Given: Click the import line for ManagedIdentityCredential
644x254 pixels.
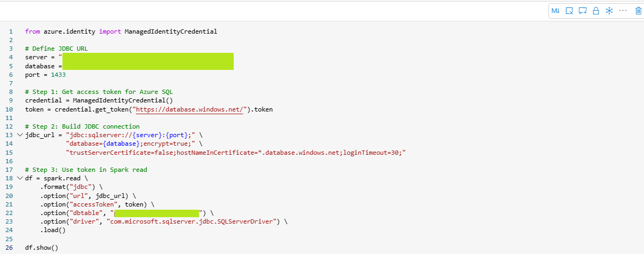Looking at the screenshot, I should pyautogui.click(x=121, y=31).
